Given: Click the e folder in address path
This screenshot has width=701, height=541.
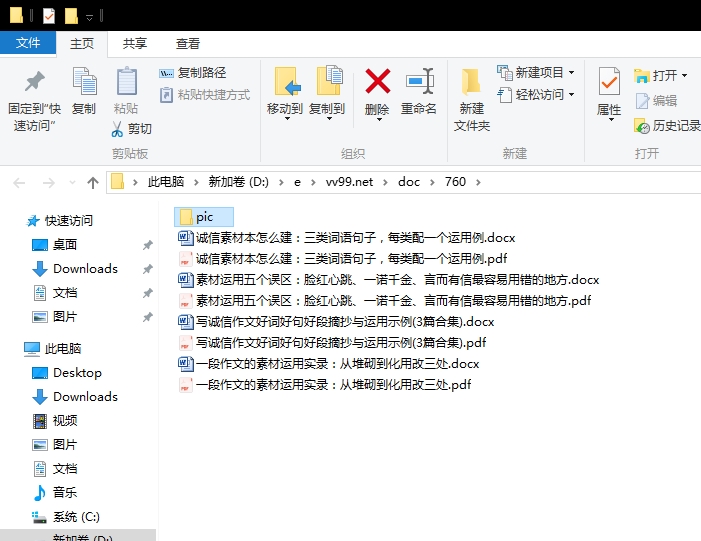Looking at the screenshot, I should tap(297, 182).
